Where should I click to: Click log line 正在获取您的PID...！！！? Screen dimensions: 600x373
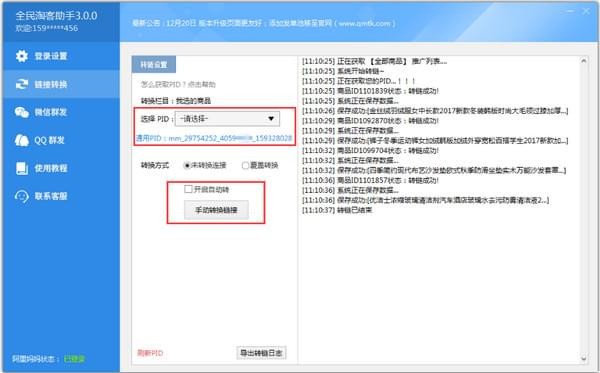[x=359, y=81]
